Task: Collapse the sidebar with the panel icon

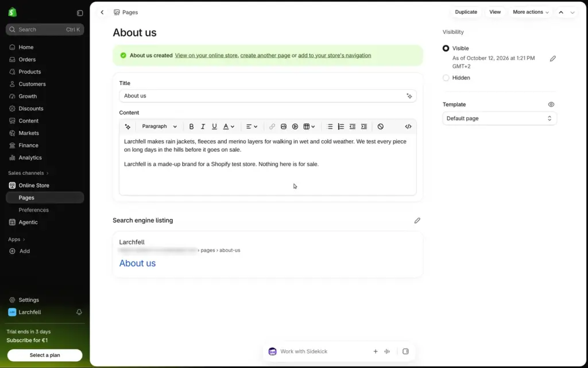Action: [80, 13]
